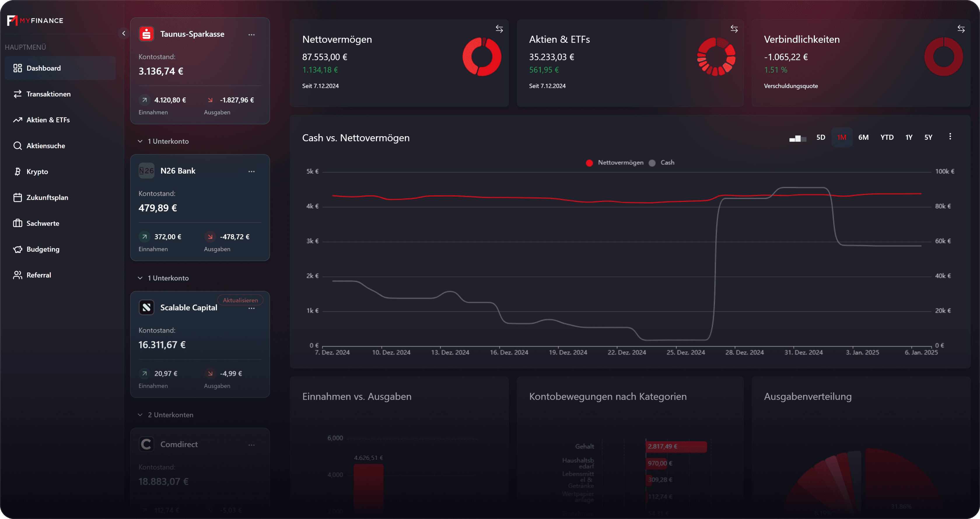Select the 6M time range
Viewport: 980px width, 519px height.
pyautogui.click(x=863, y=137)
